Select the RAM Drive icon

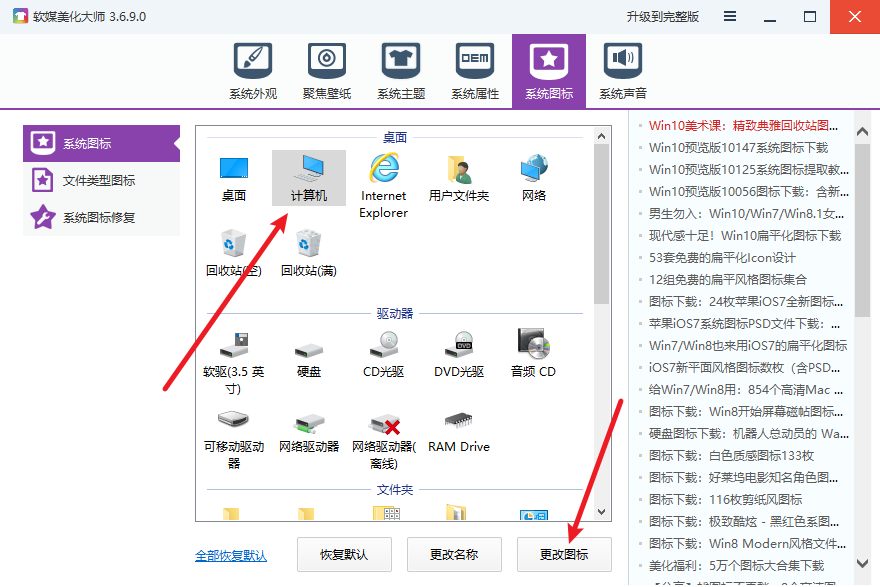pos(459,428)
